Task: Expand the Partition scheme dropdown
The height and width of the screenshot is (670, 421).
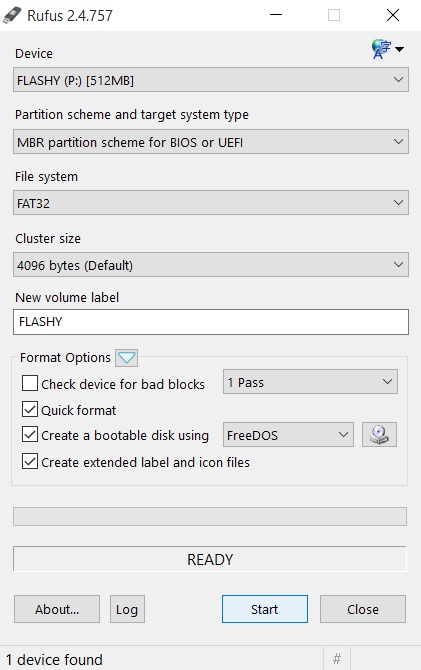Action: point(211,142)
